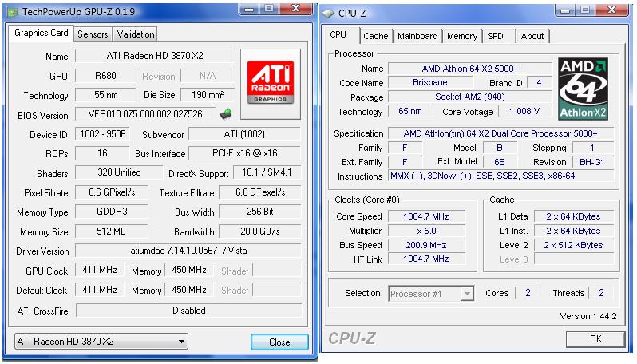Click the GPU field showing R680
The image size is (637, 364).
(105, 76)
